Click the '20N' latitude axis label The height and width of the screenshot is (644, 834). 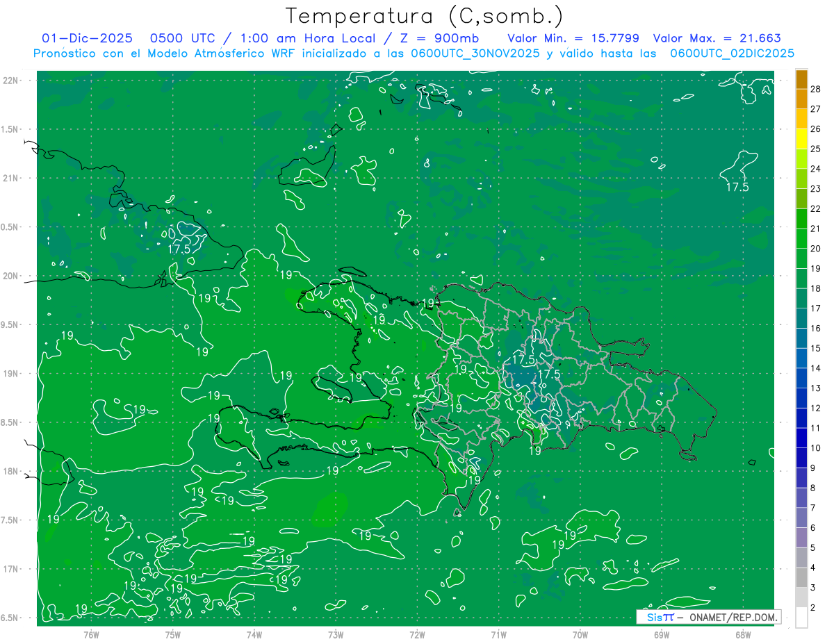[x=12, y=276]
